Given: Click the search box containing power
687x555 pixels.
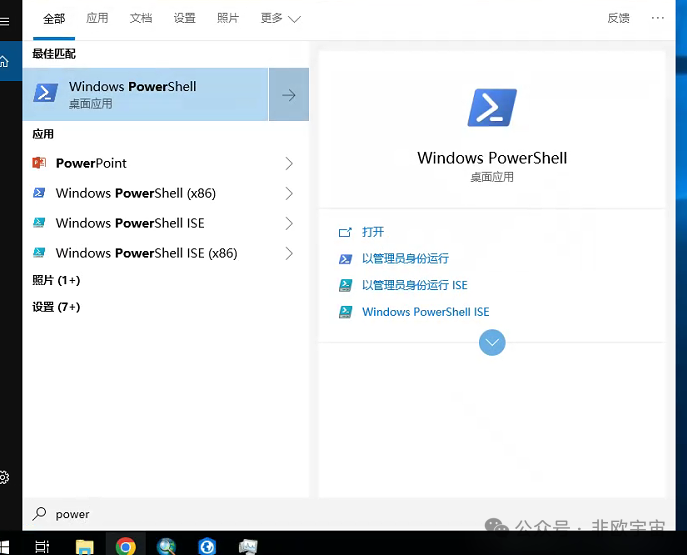Looking at the screenshot, I should (x=349, y=514).
